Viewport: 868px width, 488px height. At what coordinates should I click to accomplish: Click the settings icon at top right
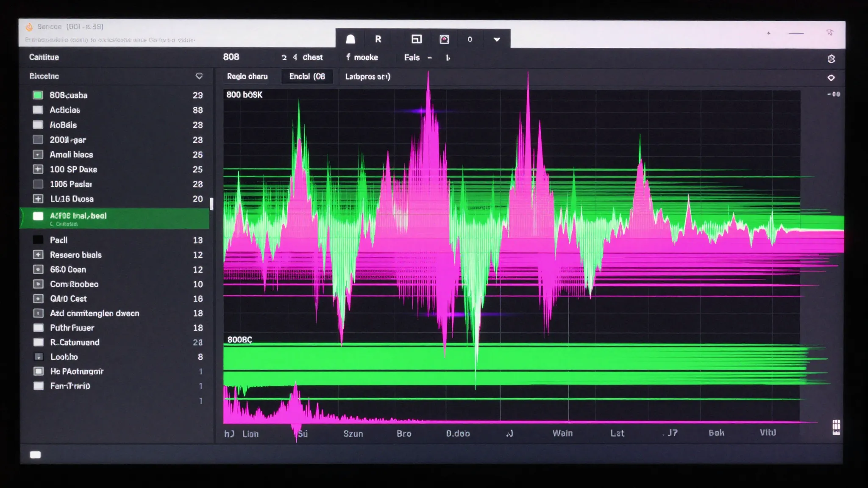(x=831, y=59)
